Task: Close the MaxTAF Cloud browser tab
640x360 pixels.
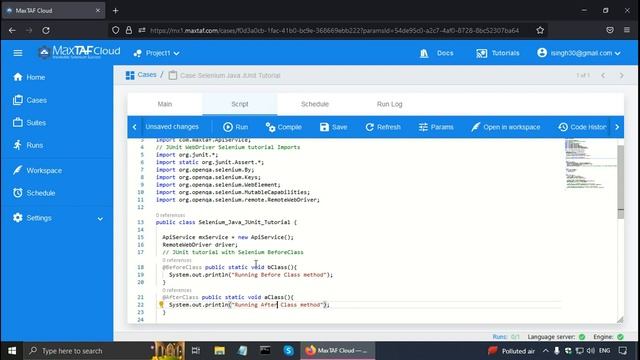Action: tap(98, 10)
